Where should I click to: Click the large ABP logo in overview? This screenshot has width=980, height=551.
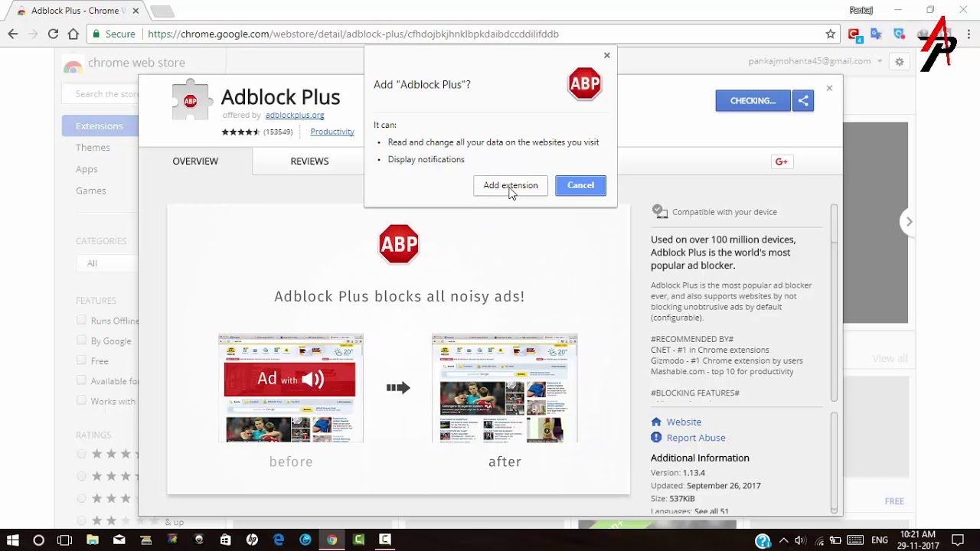tap(399, 244)
